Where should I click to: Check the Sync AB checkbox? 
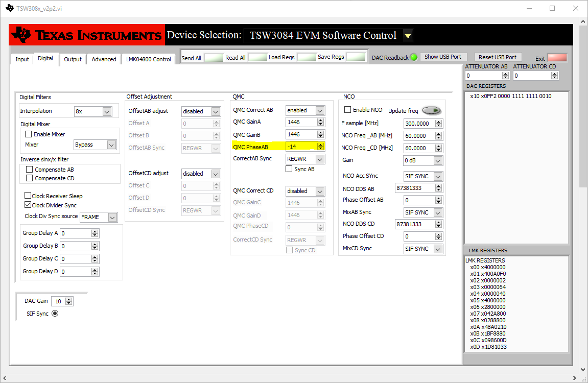[x=289, y=169]
